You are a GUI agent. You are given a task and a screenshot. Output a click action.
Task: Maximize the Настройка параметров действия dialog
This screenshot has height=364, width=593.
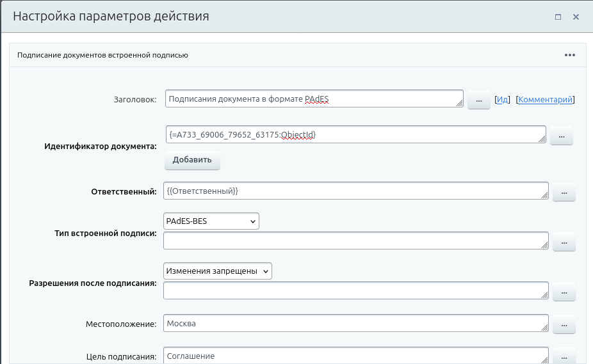(558, 17)
